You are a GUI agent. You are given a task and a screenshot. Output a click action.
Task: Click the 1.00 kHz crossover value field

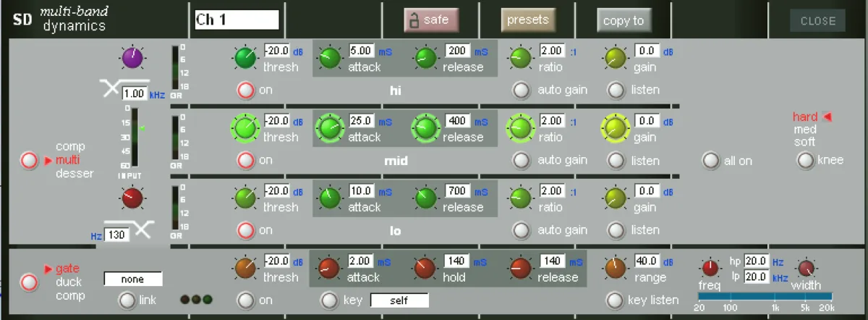[x=134, y=94]
